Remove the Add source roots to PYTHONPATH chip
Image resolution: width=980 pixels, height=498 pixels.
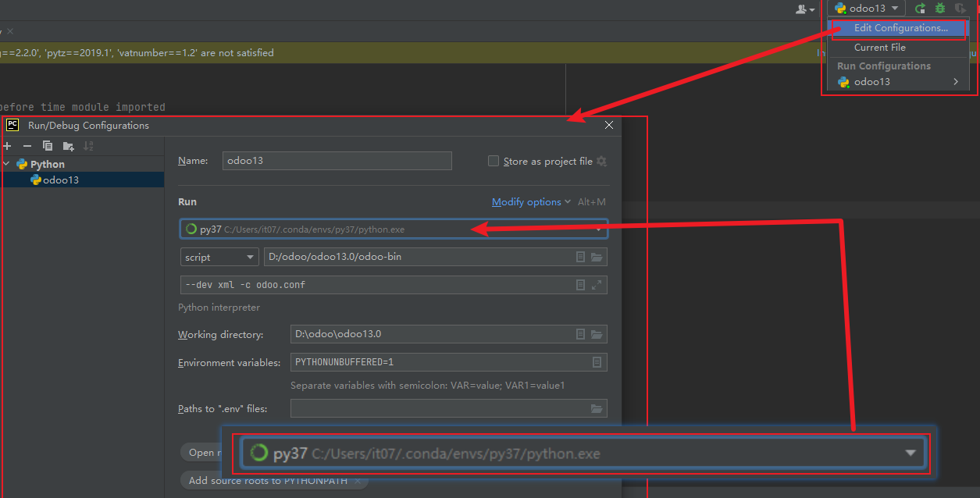357,481
